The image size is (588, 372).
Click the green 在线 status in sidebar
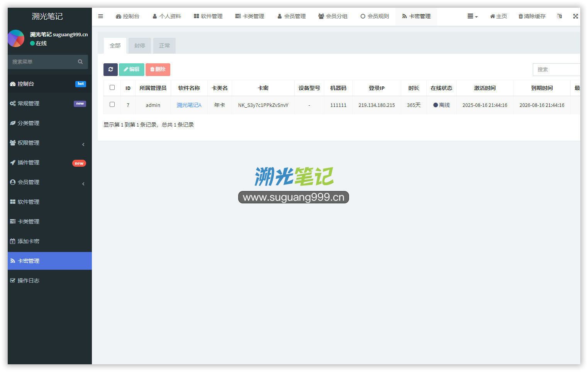39,43
